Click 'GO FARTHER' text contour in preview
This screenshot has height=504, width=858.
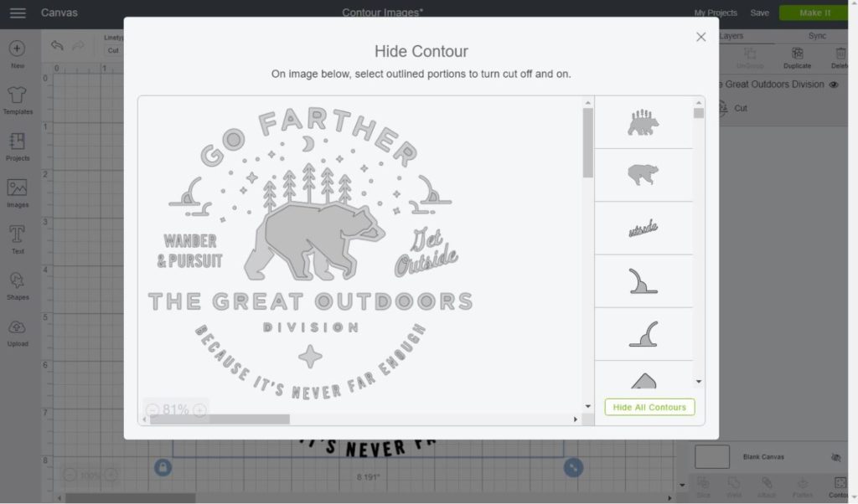coord(310,136)
